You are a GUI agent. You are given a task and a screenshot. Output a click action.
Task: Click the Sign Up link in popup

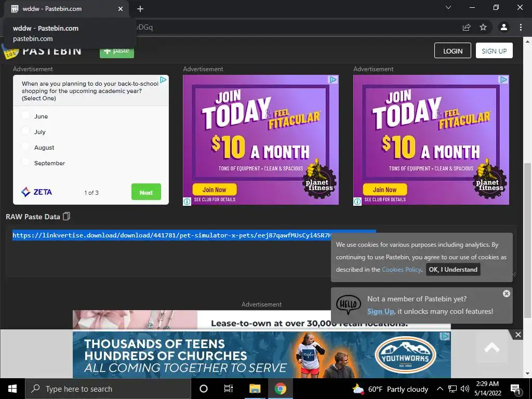pos(381,312)
